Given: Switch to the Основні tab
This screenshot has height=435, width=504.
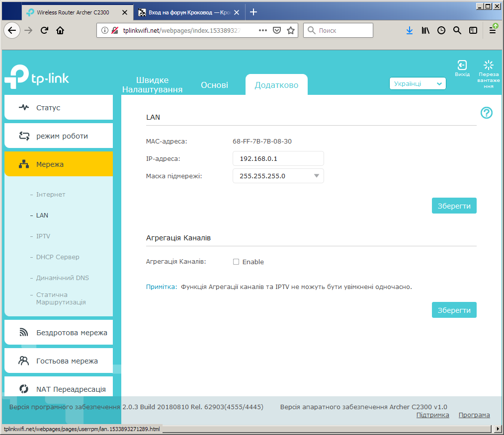Looking at the screenshot, I should (x=214, y=85).
